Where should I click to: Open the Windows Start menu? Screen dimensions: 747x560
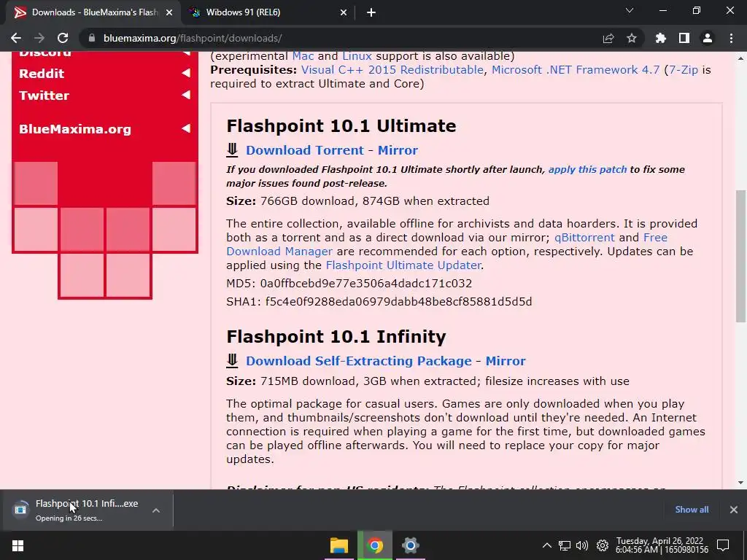point(18,545)
